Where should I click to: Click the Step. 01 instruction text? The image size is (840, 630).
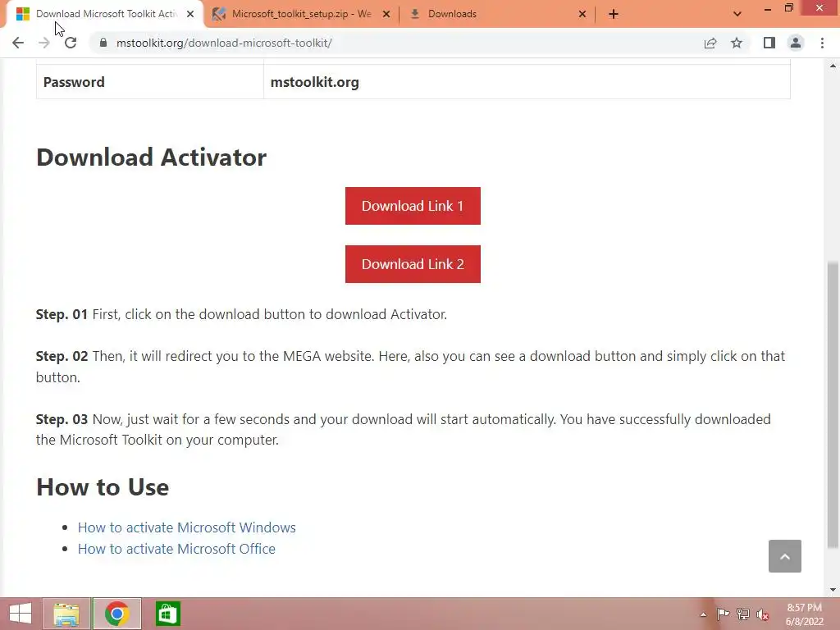tap(241, 314)
